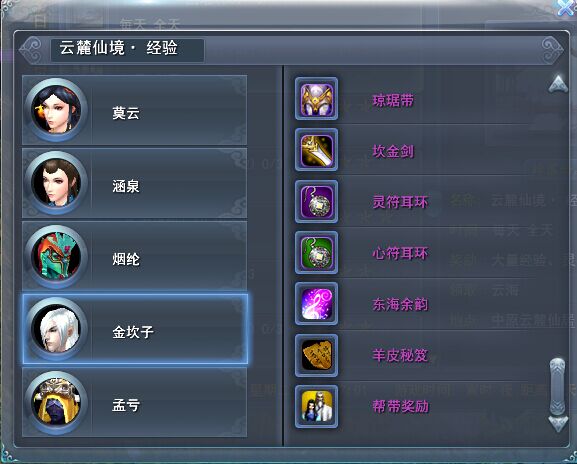Choose the 涵泉 boss portrait
The image size is (577, 464).
pos(56,183)
